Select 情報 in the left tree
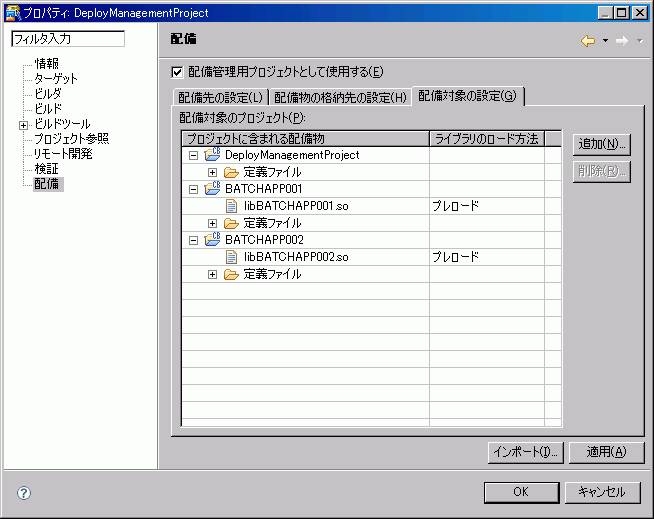This screenshot has width=654, height=519. [x=46, y=64]
